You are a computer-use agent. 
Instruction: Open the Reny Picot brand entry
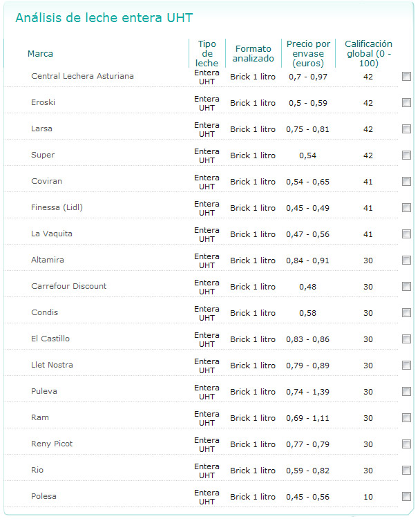[52, 444]
